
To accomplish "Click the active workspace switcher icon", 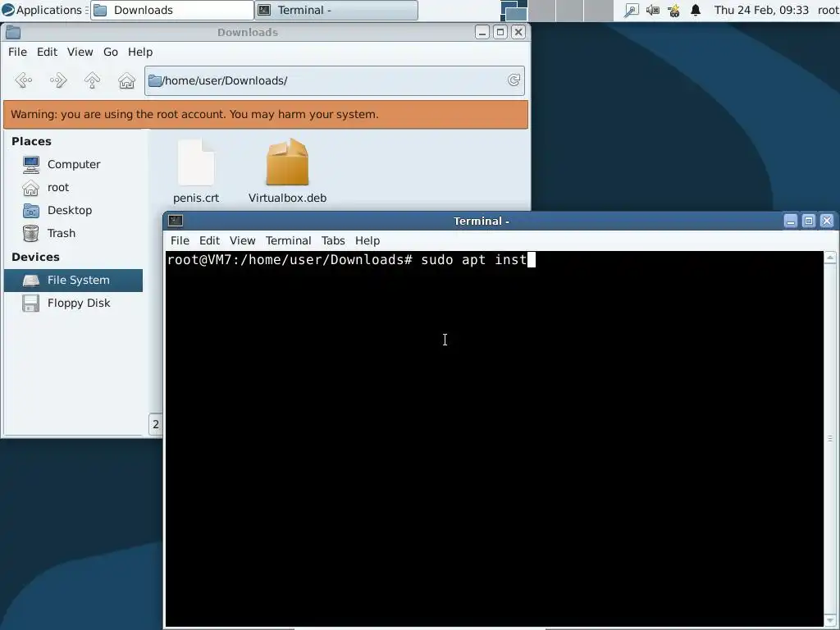I will click(514, 10).
